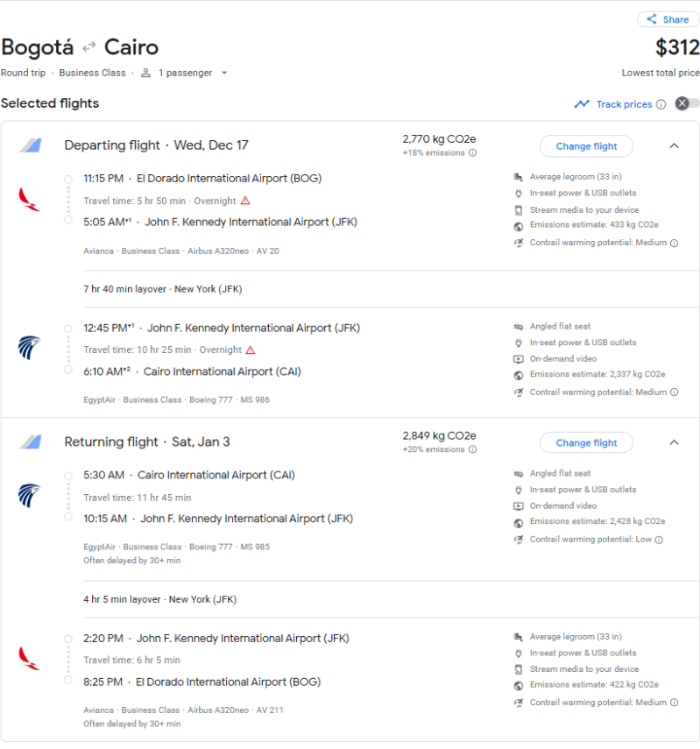Change the departing flight
Viewport: 700px width, 749px height.
[586, 146]
